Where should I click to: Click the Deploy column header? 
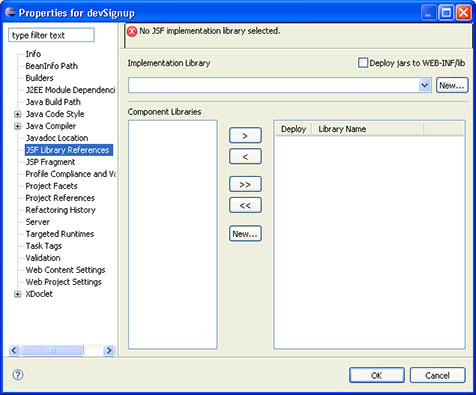point(293,129)
